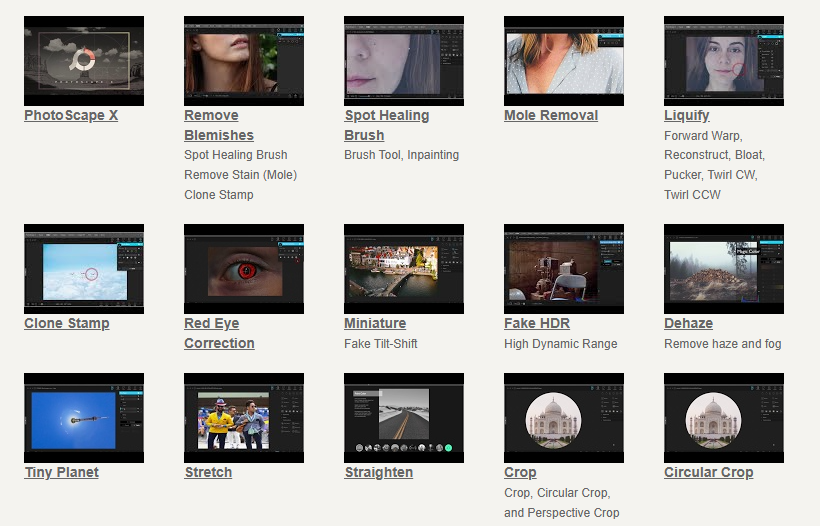Open the Red Eye Correction thumbnail
This screenshot has width=820, height=526.
tap(244, 269)
